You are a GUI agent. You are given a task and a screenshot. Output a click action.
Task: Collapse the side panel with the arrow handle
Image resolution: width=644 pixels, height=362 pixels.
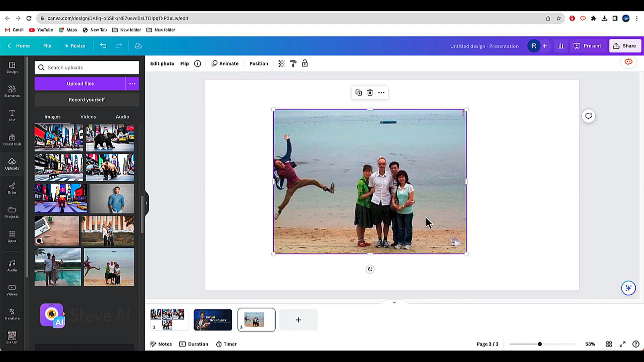tap(146, 203)
